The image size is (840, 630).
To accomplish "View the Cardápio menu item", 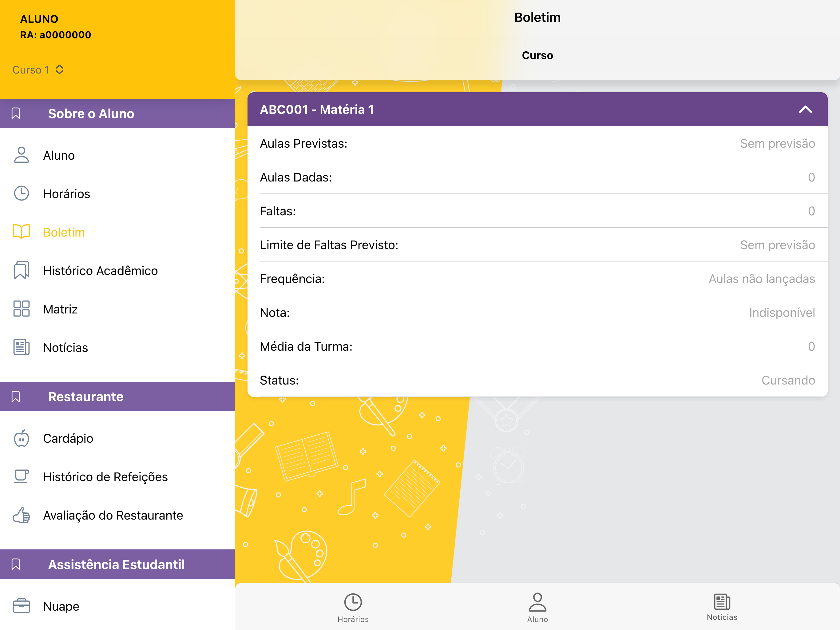I will (117, 438).
